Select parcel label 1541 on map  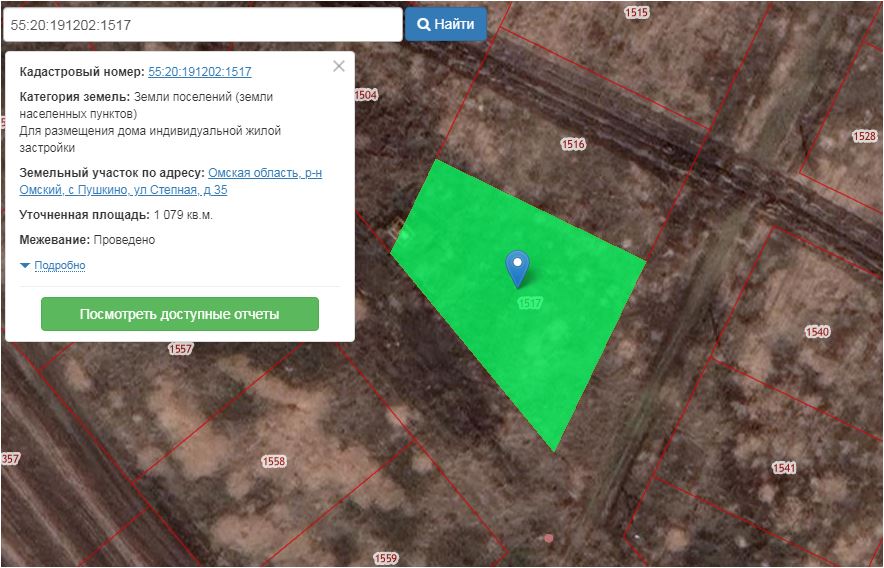click(784, 468)
